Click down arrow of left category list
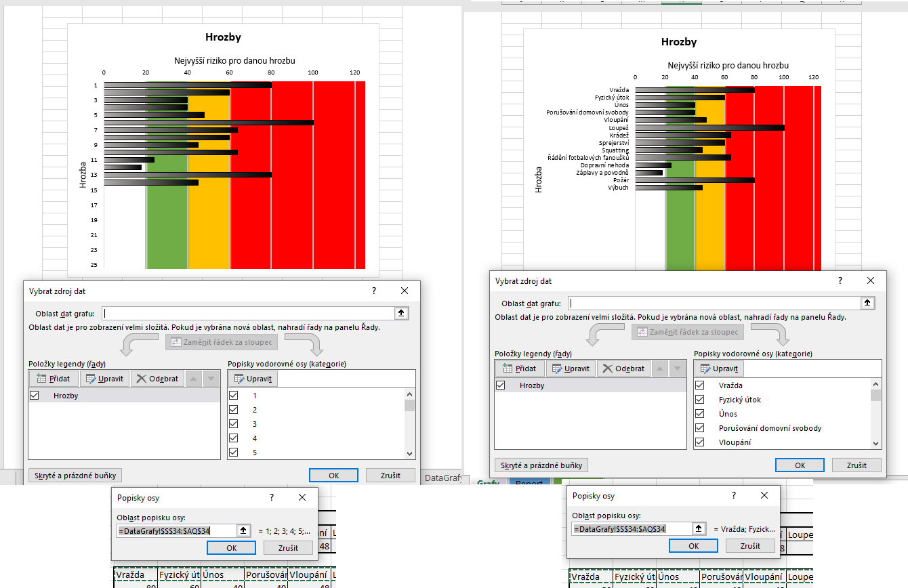The width and height of the screenshot is (908, 588). pos(409,454)
